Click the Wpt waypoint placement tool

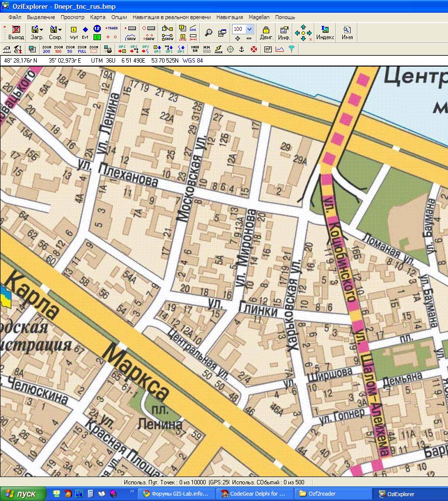coord(74,33)
